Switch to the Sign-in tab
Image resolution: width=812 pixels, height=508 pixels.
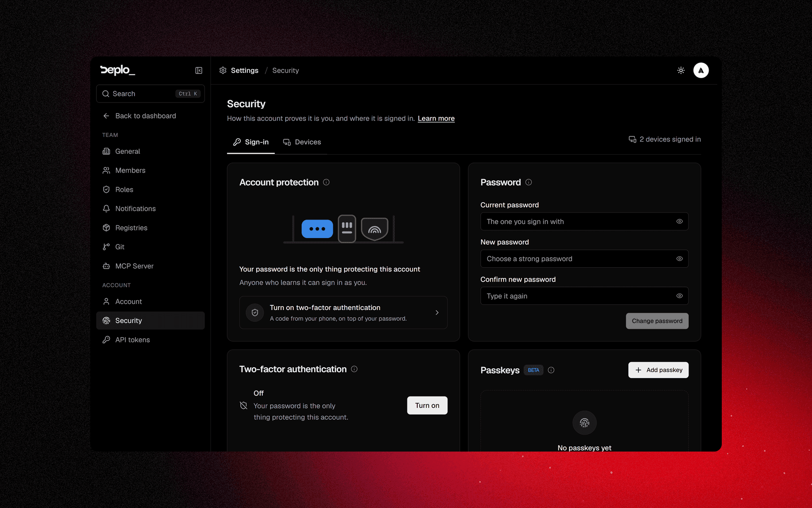(x=251, y=142)
